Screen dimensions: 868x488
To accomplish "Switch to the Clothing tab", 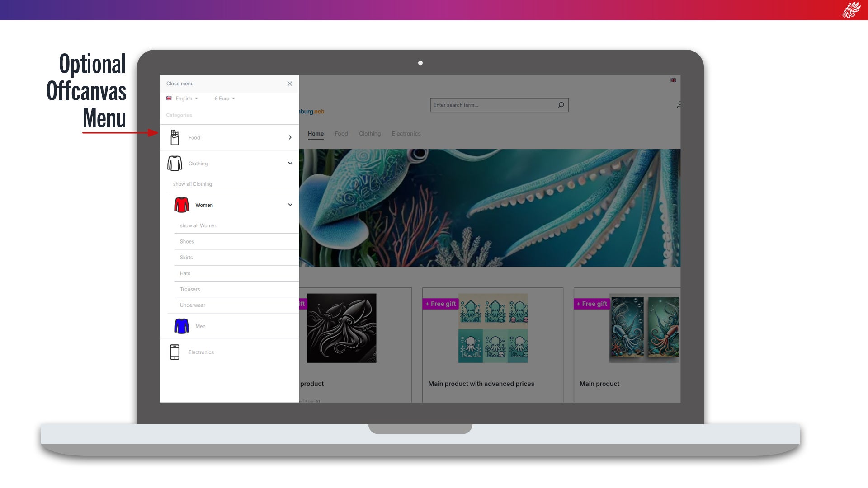I will [x=369, y=133].
